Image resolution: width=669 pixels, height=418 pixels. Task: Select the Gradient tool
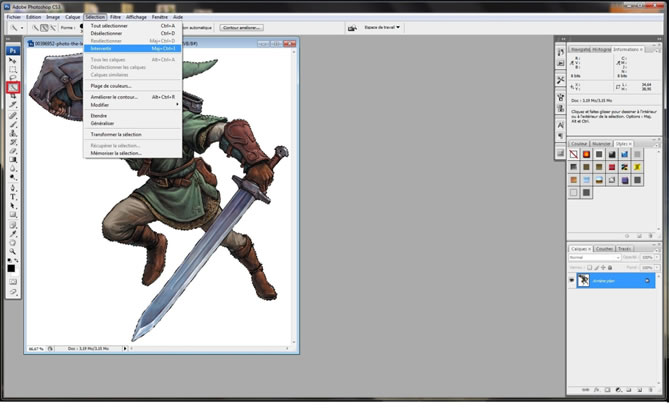point(13,160)
